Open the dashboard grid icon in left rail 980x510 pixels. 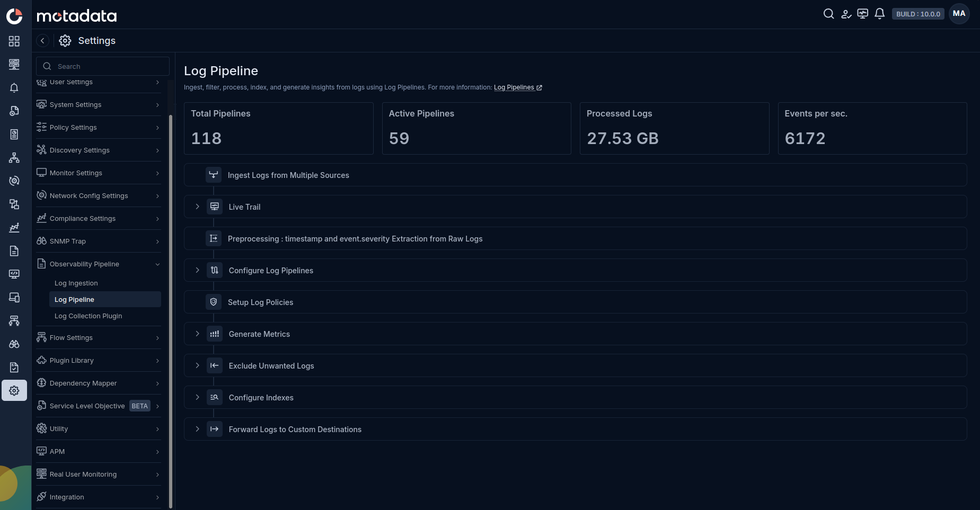coord(14,41)
